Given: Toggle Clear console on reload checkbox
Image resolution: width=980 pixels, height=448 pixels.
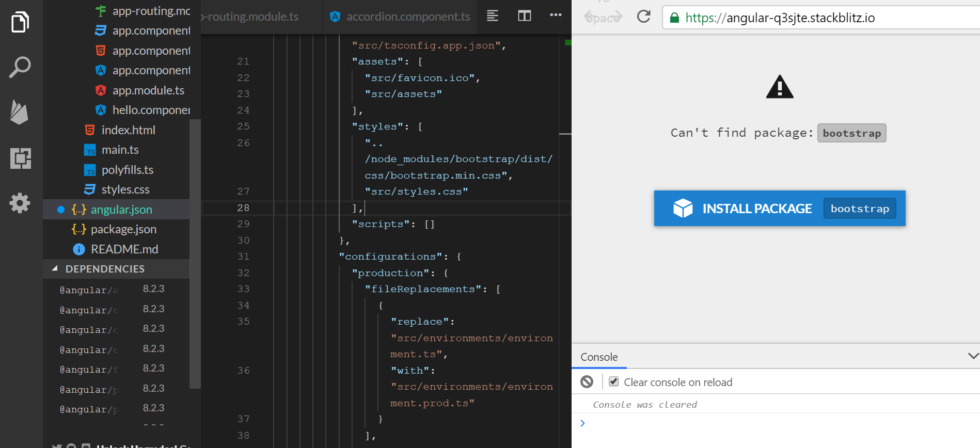Looking at the screenshot, I should [614, 381].
